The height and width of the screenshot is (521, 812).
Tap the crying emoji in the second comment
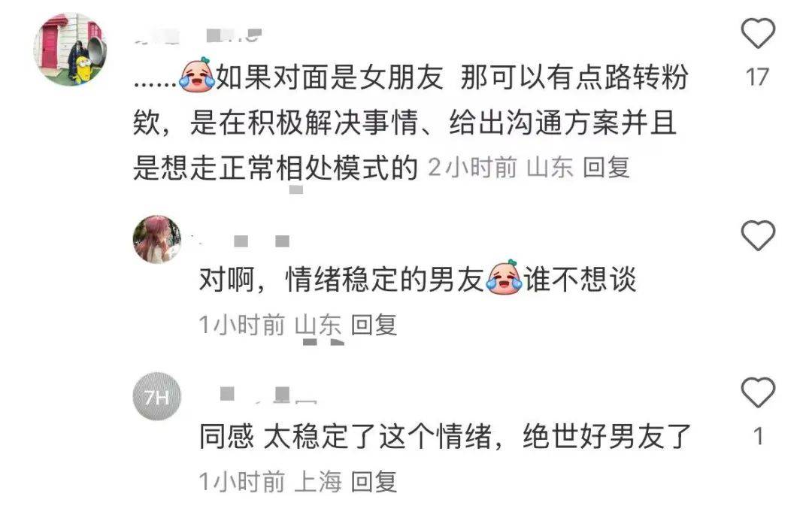point(504,277)
